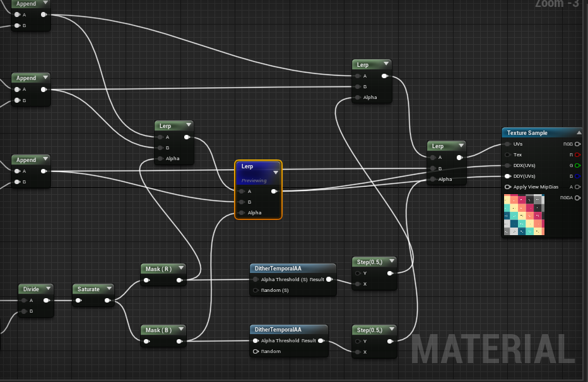This screenshot has width=588, height=382.
Task: Click the Tex input pin on Texture Sample
Action: (508, 154)
